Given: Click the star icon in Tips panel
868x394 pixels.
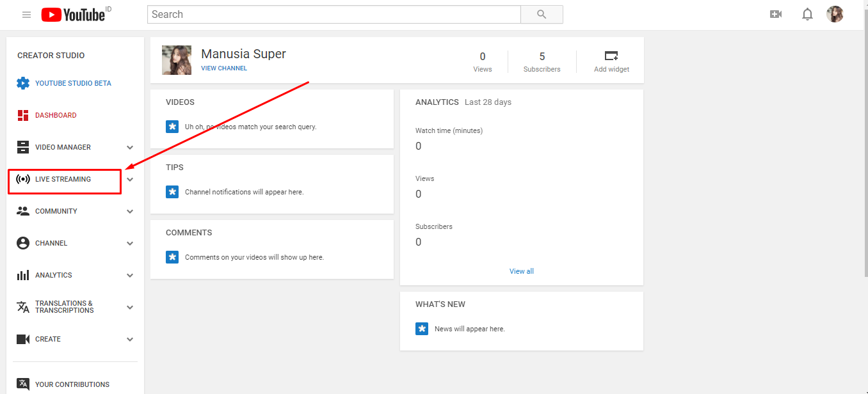Looking at the screenshot, I should coord(172,192).
